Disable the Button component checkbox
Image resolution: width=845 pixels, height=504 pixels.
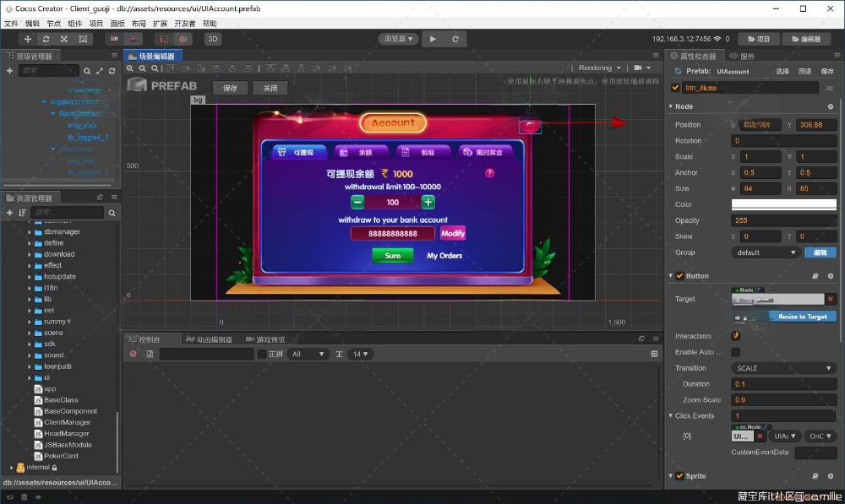click(679, 276)
